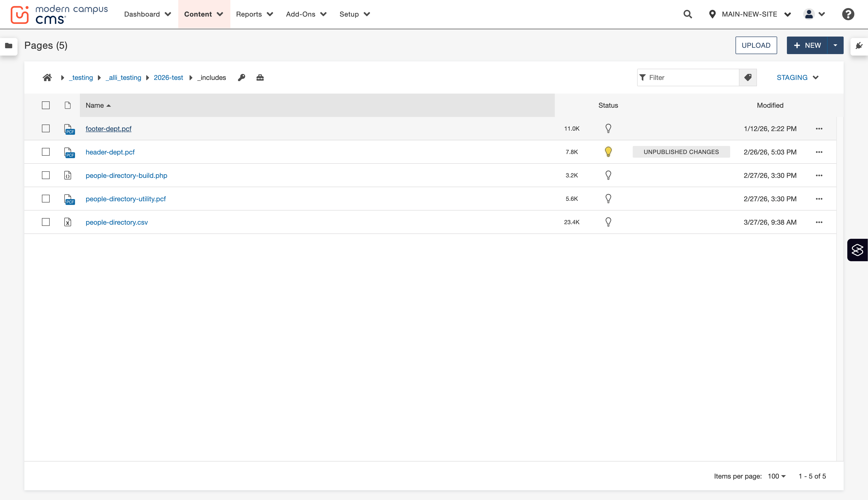
Task: Open the Add-Ons menu
Action: click(x=306, y=14)
